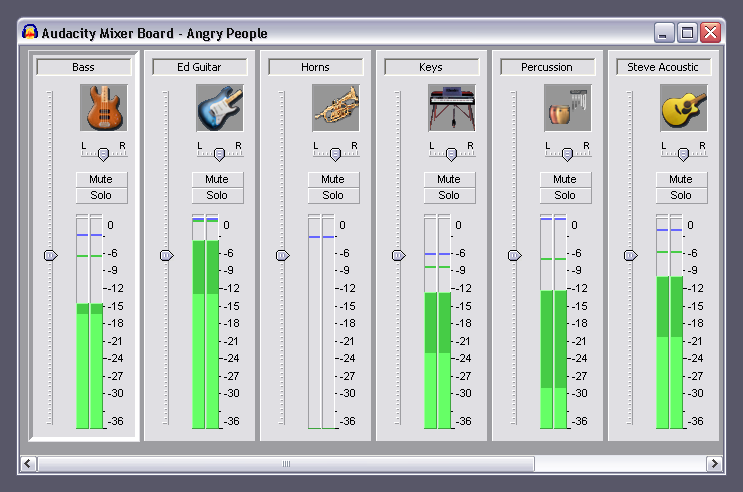The height and width of the screenshot is (492, 743).
Task: Click the Horns trumpet instrument icon
Action: [x=335, y=108]
